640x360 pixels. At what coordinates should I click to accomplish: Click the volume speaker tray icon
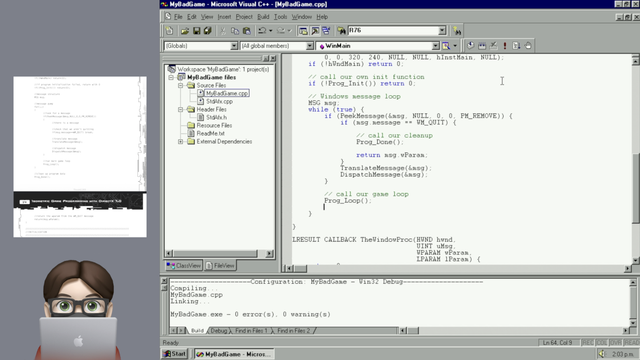[602, 354]
